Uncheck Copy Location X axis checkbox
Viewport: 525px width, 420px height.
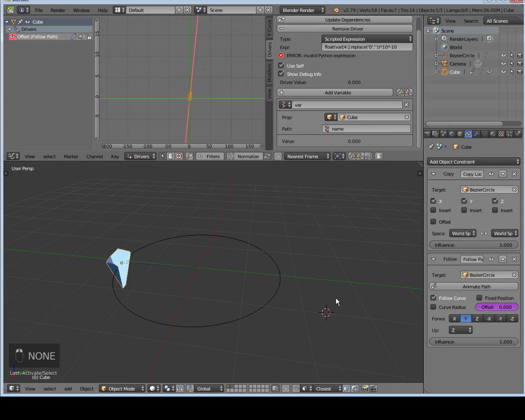(x=433, y=201)
